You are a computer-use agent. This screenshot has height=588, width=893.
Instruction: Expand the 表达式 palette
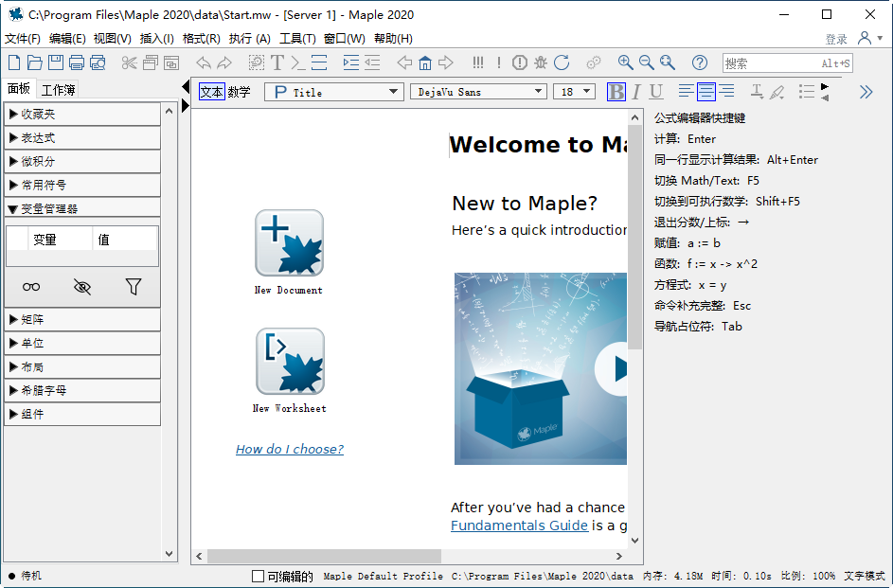click(x=82, y=137)
